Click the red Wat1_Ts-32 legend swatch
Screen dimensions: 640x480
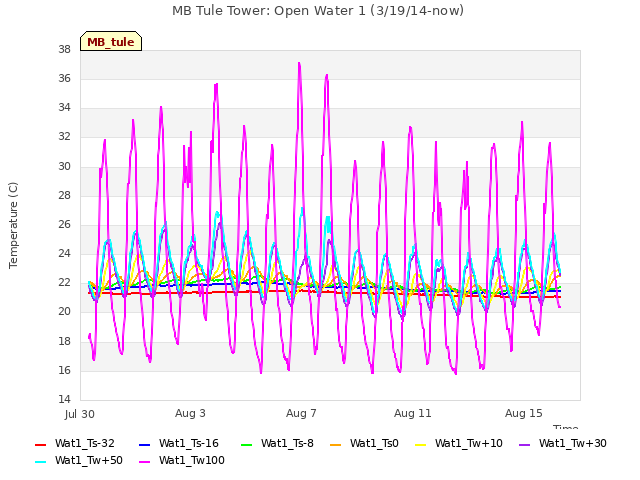coord(40,444)
